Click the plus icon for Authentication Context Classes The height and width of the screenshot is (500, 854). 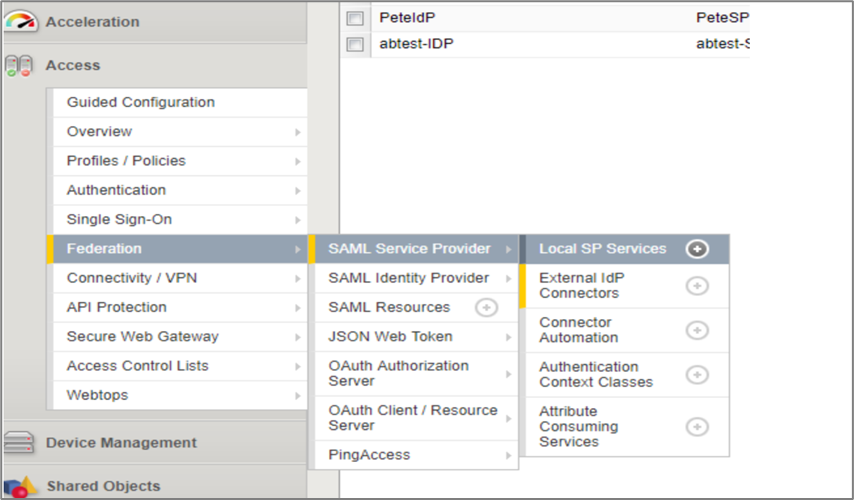[x=697, y=374]
